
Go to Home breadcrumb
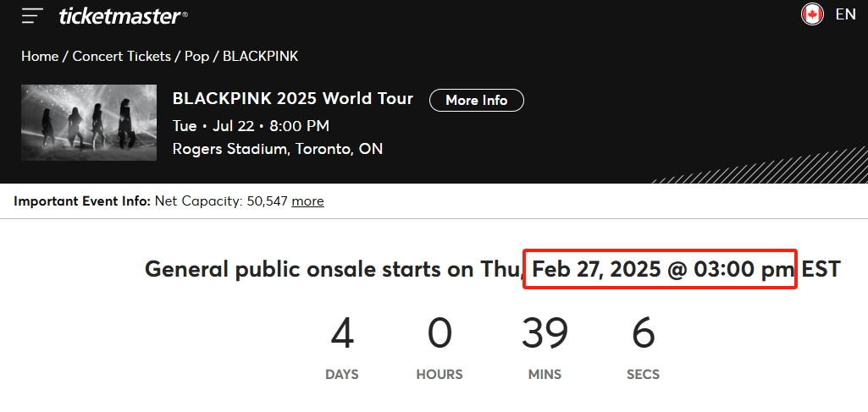40,57
